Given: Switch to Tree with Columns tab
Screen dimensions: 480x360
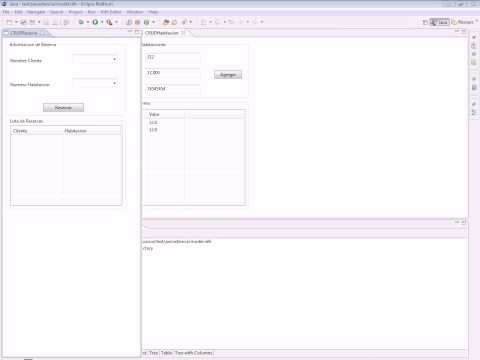Looking at the screenshot, I should [x=194, y=353].
